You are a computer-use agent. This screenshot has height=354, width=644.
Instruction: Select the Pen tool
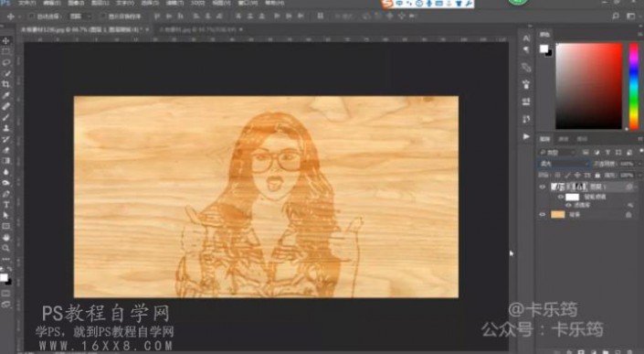pos(6,194)
